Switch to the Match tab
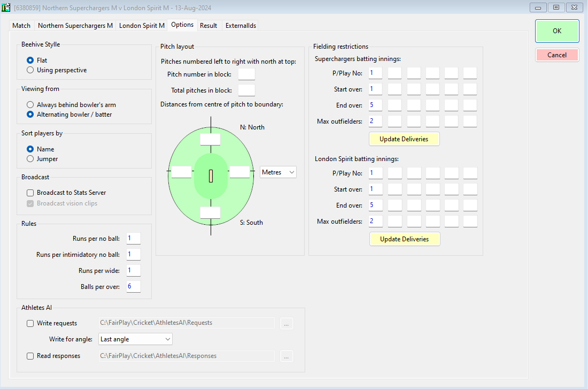Image resolution: width=588 pixels, height=389 pixels. point(21,26)
